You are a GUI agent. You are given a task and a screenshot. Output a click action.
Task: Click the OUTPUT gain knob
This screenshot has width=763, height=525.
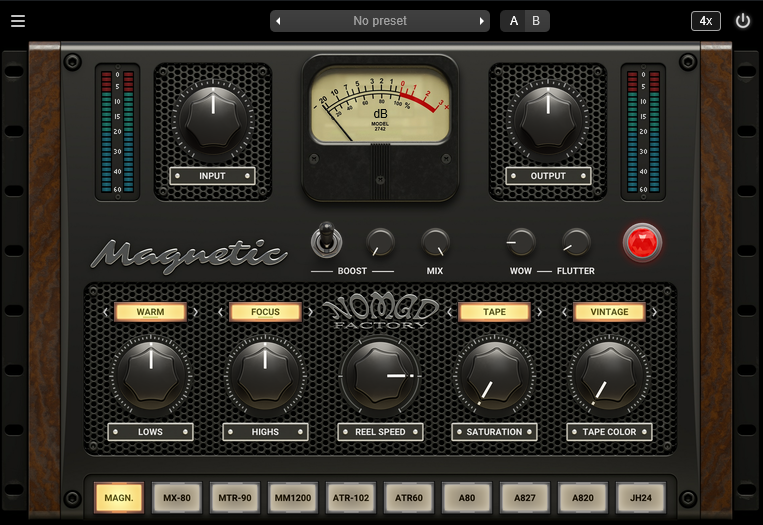548,120
